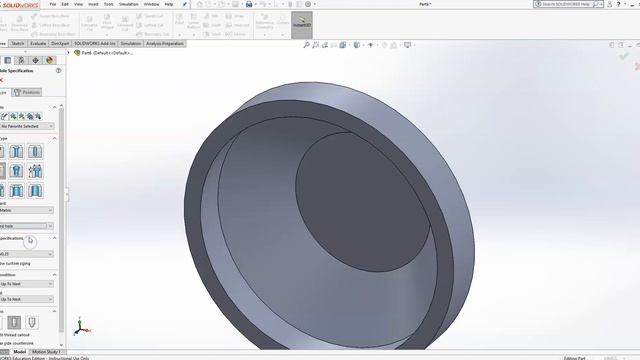Collapse the Favorite section chevron

pyautogui.click(x=54, y=107)
